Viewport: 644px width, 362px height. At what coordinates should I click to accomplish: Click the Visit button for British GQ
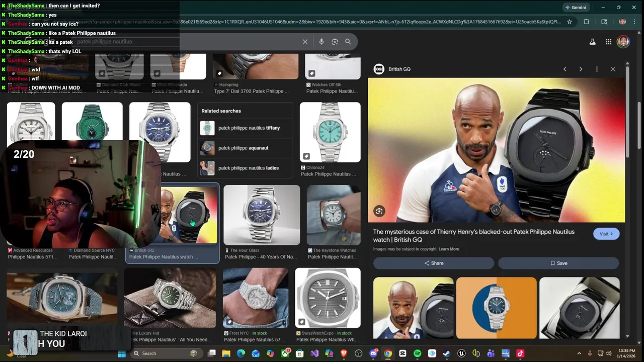coord(606,234)
